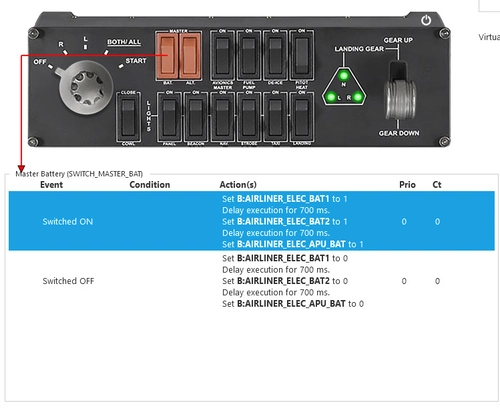500x419 pixels.
Task: Flip the Avionics Master switch
Action: (x=222, y=56)
